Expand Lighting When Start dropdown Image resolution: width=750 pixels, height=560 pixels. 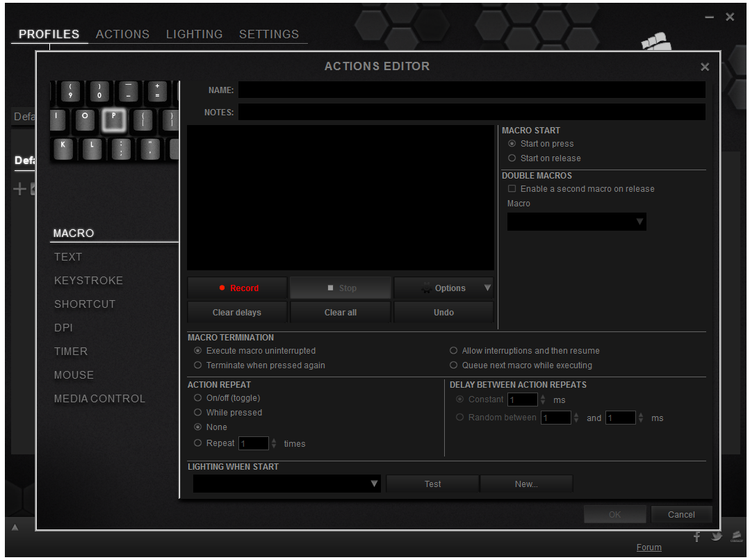pyautogui.click(x=375, y=484)
